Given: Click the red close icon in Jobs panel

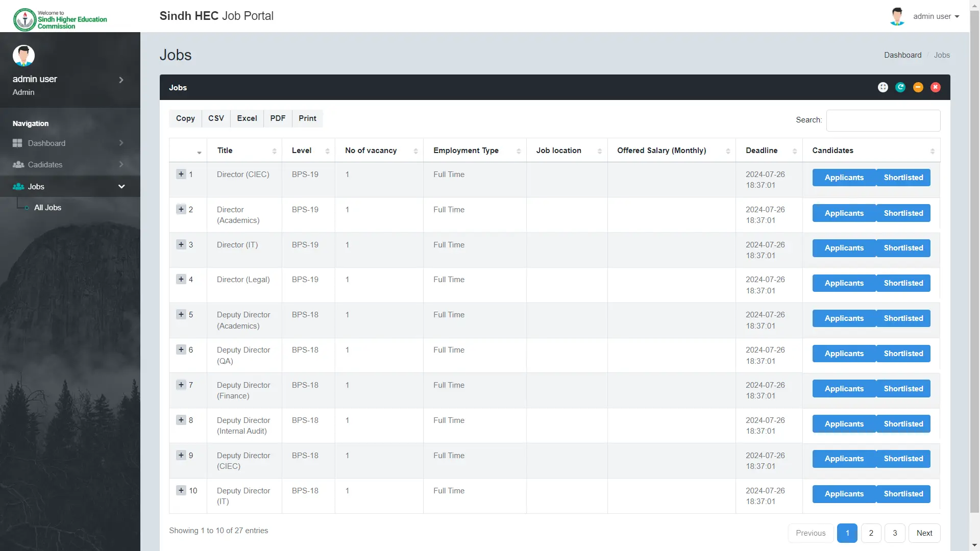Looking at the screenshot, I should [x=935, y=87].
